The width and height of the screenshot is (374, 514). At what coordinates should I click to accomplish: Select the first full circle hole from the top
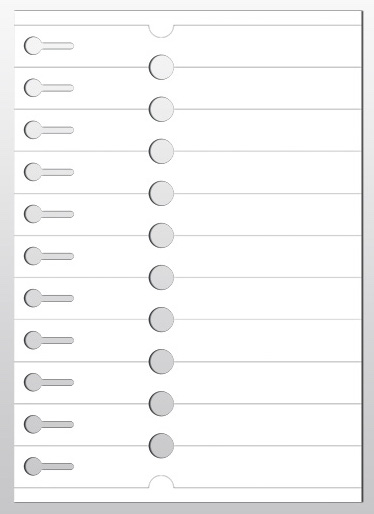[161, 67]
